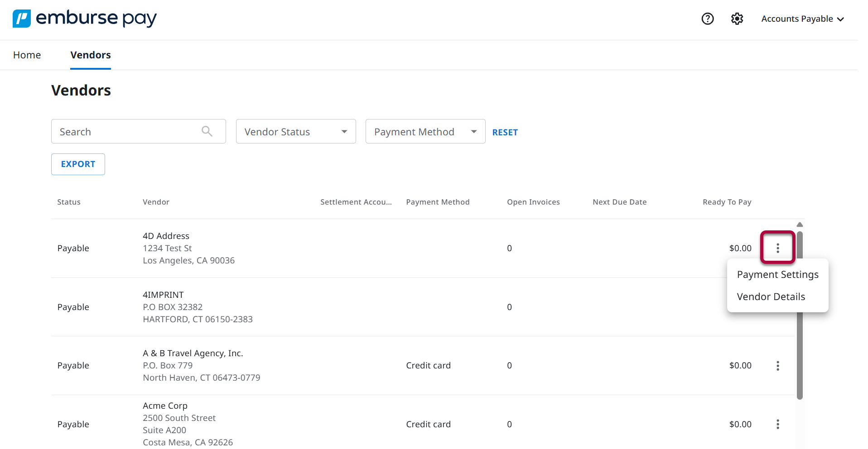This screenshot has height=449, width=868.
Task: Select the Vendors tab
Action: tap(90, 55)
